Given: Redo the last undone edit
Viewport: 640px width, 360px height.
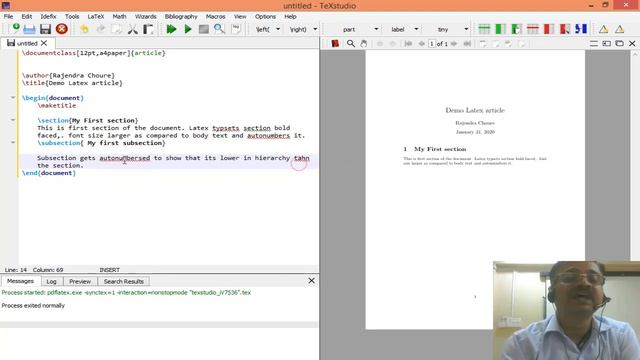Looking at the screenshot, I should (x=100, y=29).
